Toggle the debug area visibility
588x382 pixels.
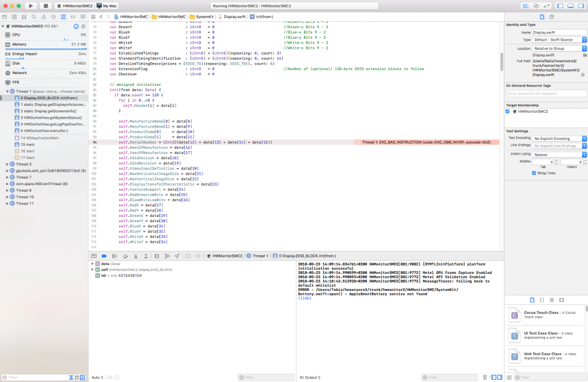click(570, 6)
